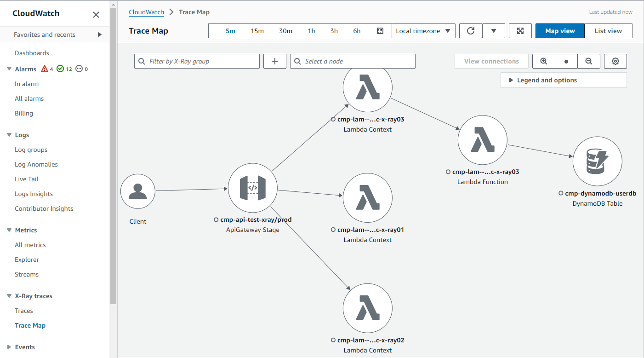Go to Traces under X-Ray traces
Viewport: 644px width, 358px height.
click(x=24, y=311)
